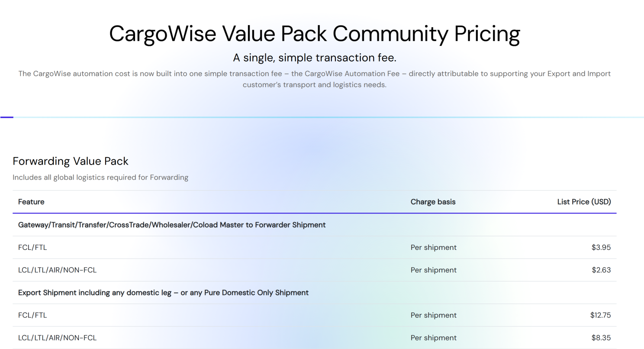This screenshot has height=349, width=644.
Task: Select the Forwarding Value Pack heading
Action: pyautogui.click(x=71, y=161)
